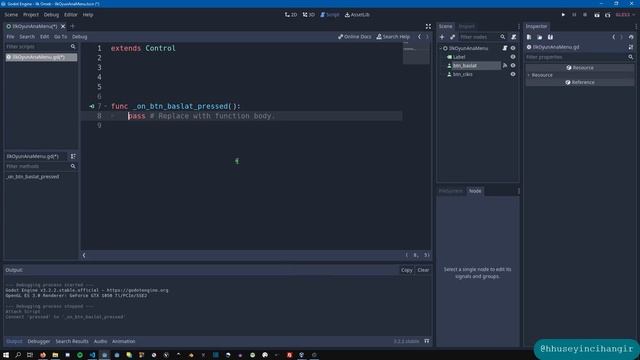The width and height of the screenshot is (640, 360).
Task: Switch to the Import tab
Action: [467, 27]
